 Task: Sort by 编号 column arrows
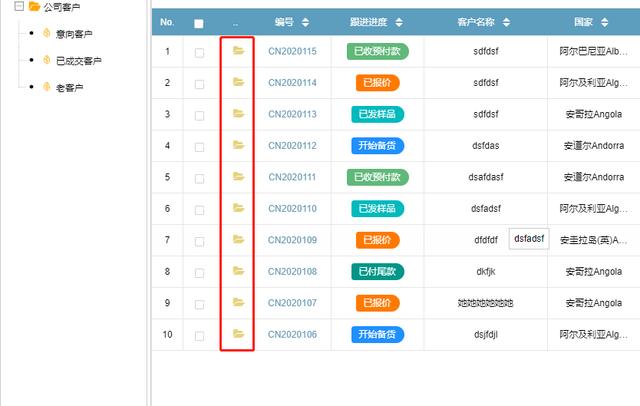pos(305,22)
